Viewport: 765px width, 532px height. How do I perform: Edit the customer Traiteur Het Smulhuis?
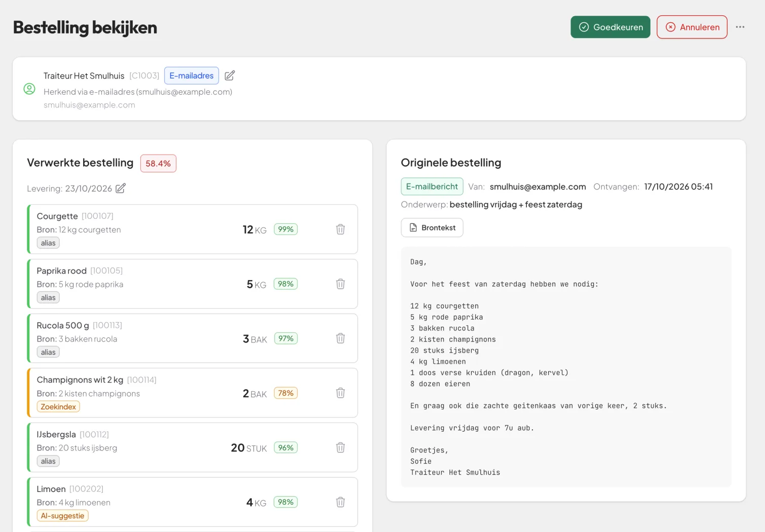230,75
